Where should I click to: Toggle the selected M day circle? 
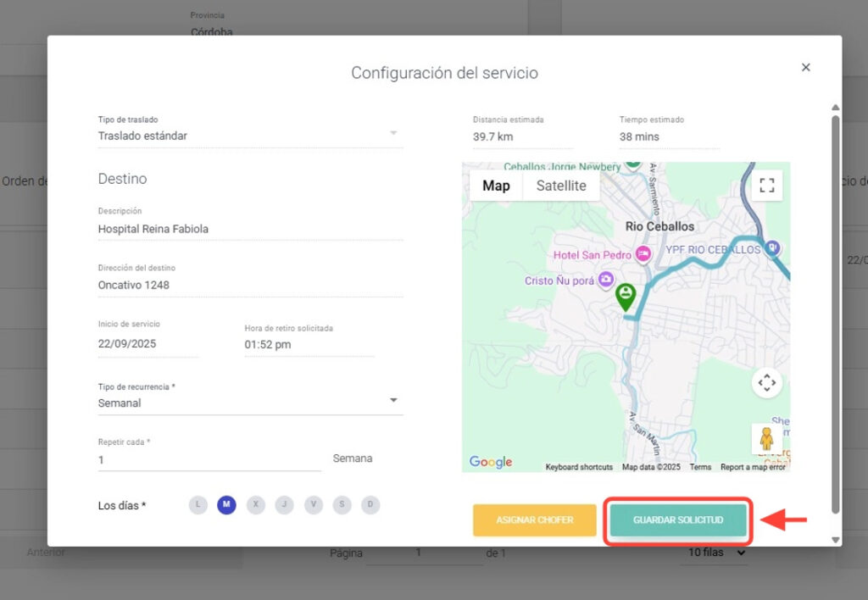(226, 505)
